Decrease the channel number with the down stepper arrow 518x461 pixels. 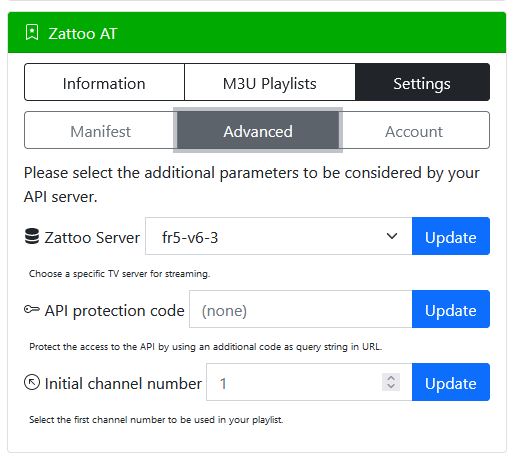391,387
